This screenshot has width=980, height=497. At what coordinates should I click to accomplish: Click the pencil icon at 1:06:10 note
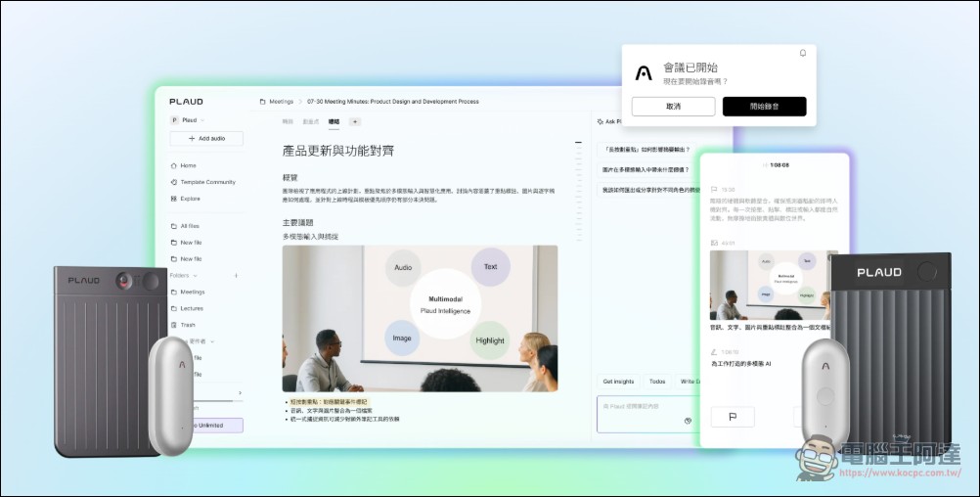[x=714, y=352]
